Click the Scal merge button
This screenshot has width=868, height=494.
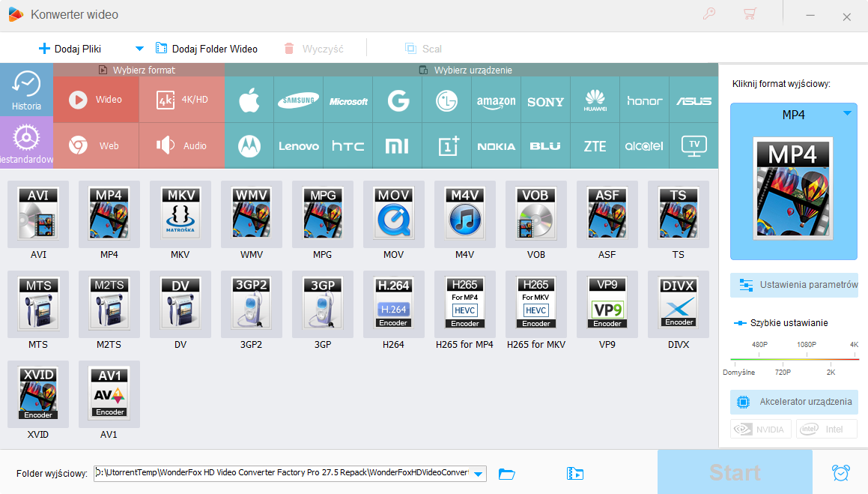[423, 49]
